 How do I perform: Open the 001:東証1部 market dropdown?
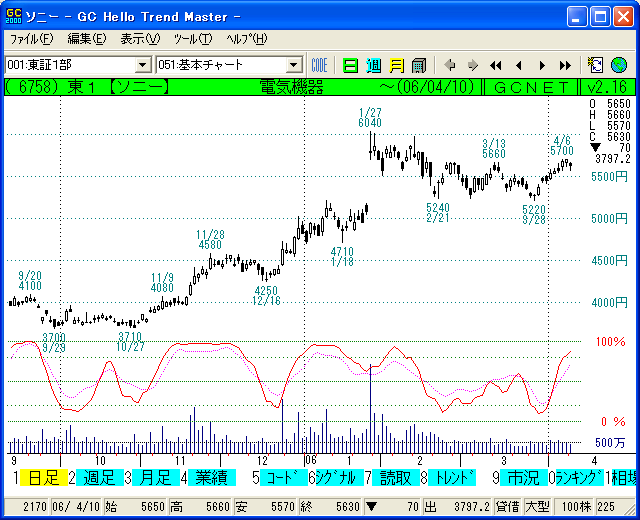click(x=142, y=65)
